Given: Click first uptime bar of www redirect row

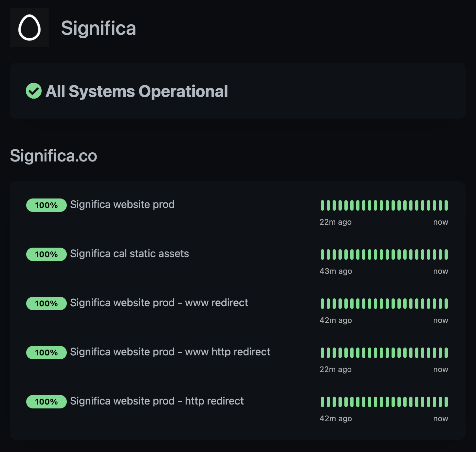Looking at the screenshot, I should pyautogui.click(x=322, y=304).
